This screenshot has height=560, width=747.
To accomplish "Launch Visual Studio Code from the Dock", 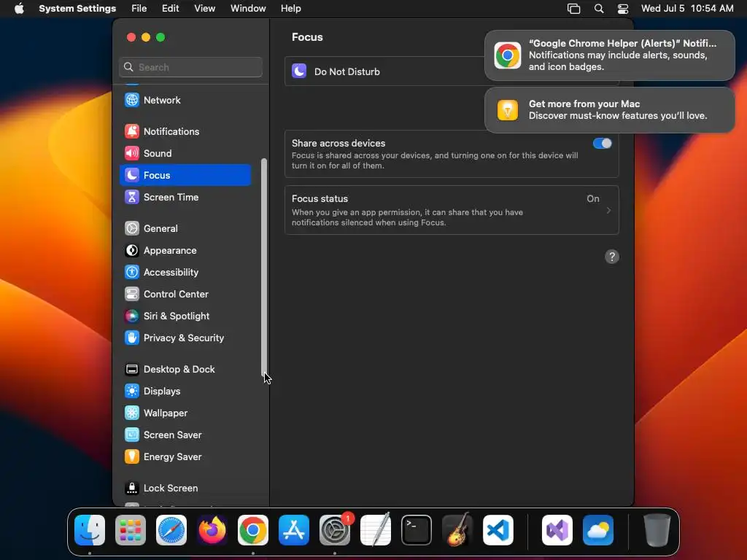I will pyautogui.click(x=498, y=530).
